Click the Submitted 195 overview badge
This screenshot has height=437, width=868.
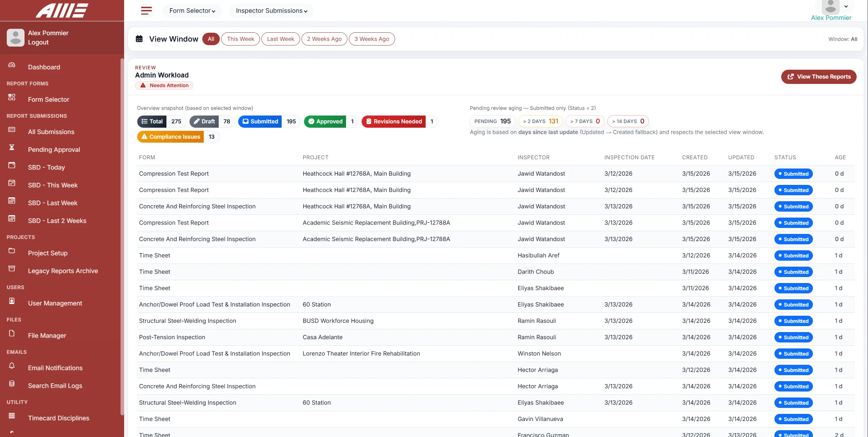(270, 122)
